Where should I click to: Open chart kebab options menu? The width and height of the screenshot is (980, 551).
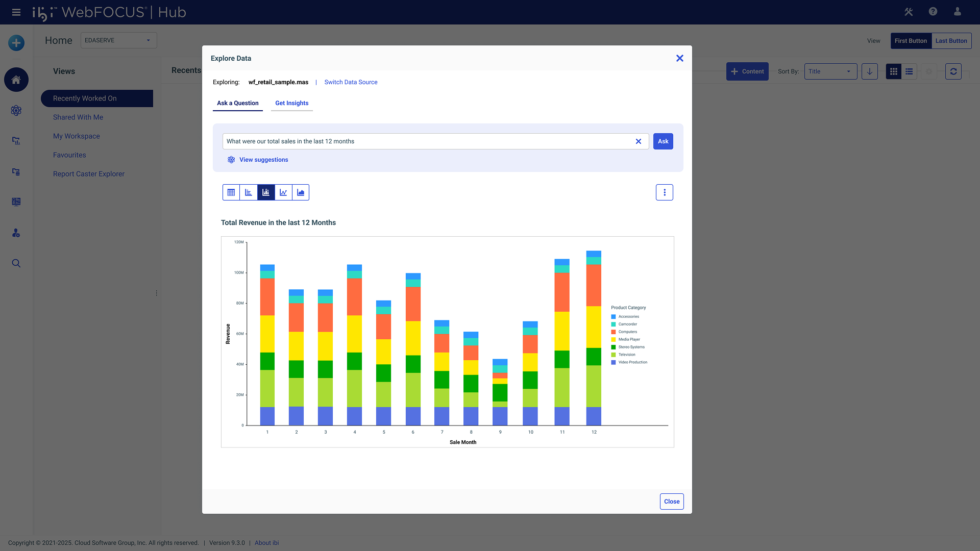coord(664,192)
